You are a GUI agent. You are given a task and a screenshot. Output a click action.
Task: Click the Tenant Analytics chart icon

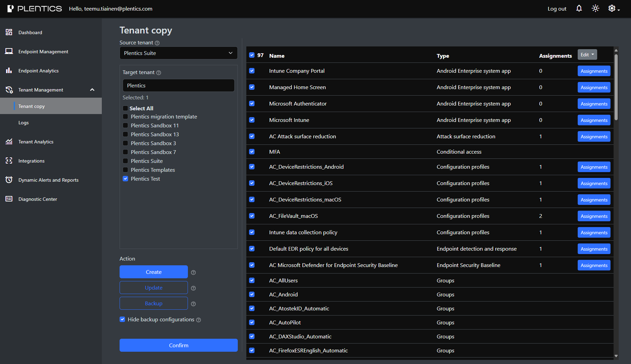[x=9, y=142]
